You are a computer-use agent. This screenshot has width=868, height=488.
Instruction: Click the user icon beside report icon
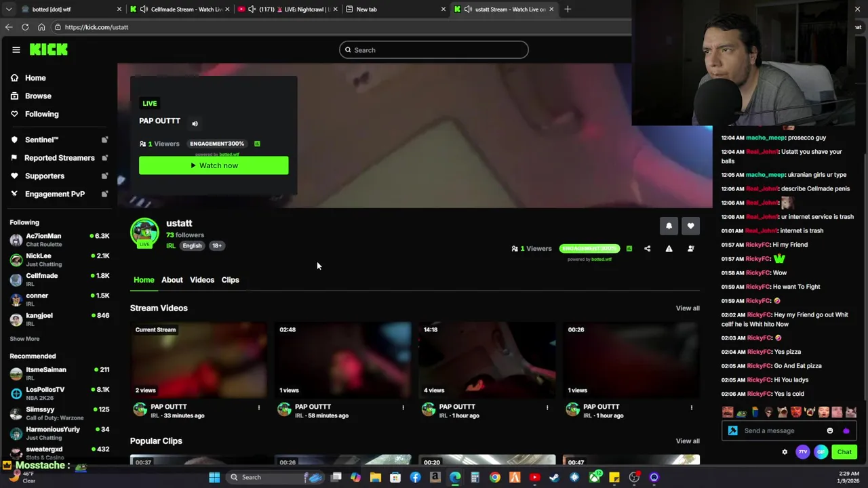pos(690,249)
